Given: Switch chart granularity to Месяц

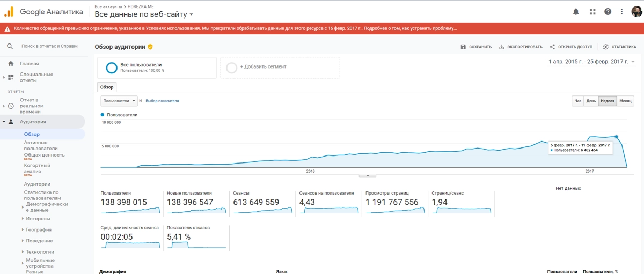Looking at the screenshot, I should point(625,101).
